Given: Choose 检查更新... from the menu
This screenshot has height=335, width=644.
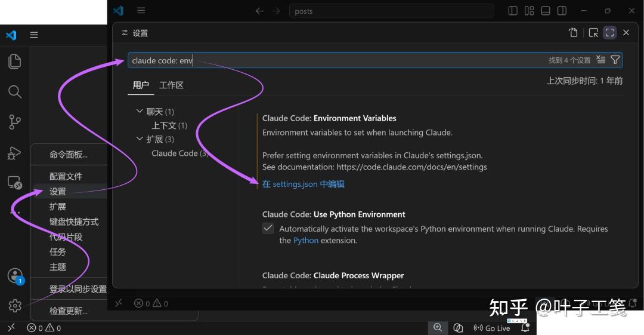Looking at the screenshot, I should coord(69,311).
